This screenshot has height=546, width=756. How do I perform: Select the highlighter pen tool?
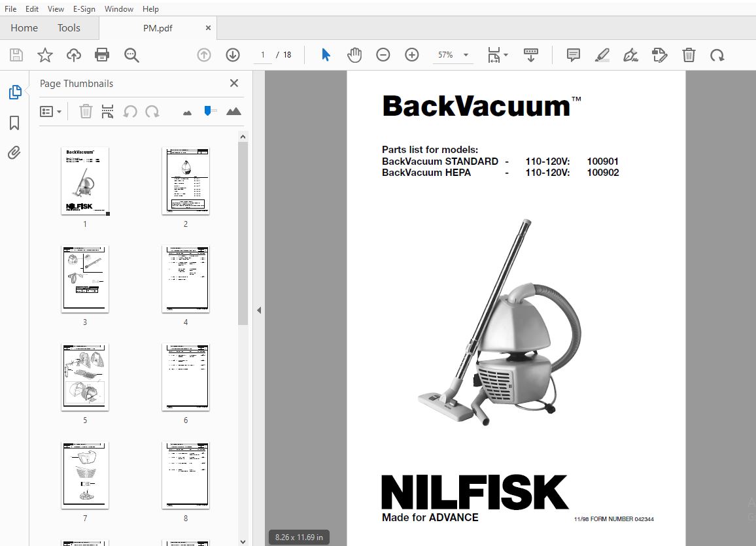602,55
